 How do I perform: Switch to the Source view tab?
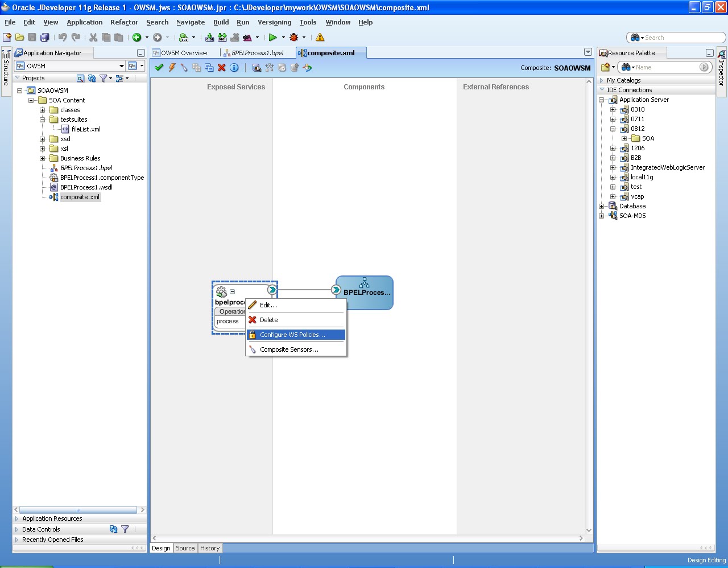(x=185, y=548)
